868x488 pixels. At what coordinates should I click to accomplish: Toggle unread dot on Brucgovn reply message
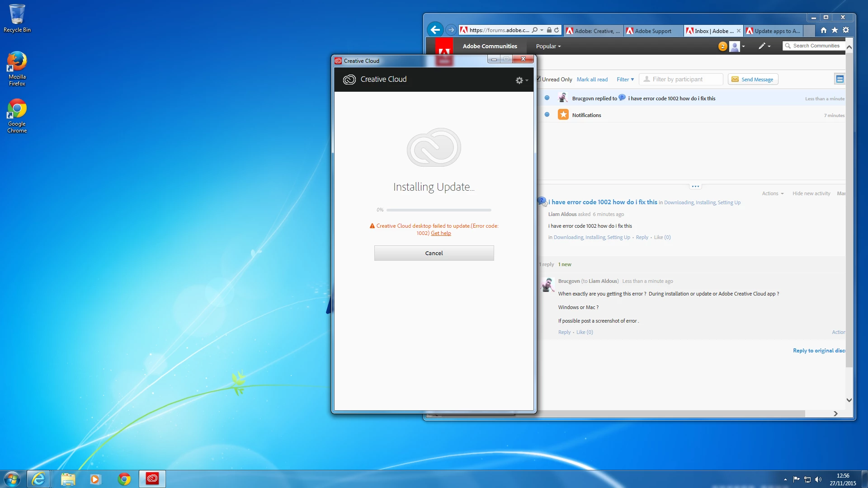tap(547, 98)
